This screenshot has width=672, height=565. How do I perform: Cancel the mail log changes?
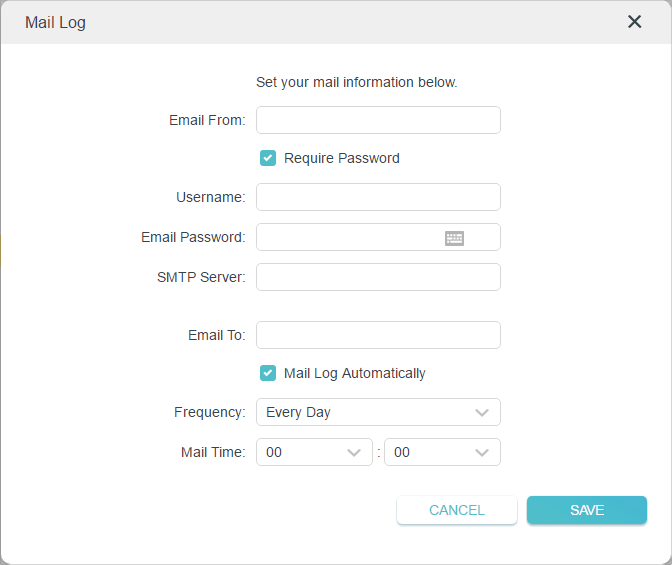457,510
